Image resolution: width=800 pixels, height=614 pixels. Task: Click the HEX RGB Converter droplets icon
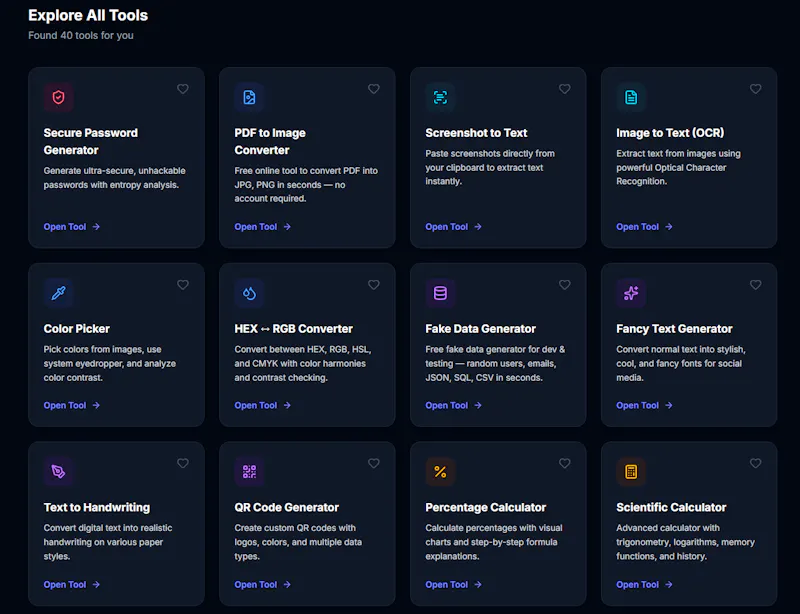(249, 293)
